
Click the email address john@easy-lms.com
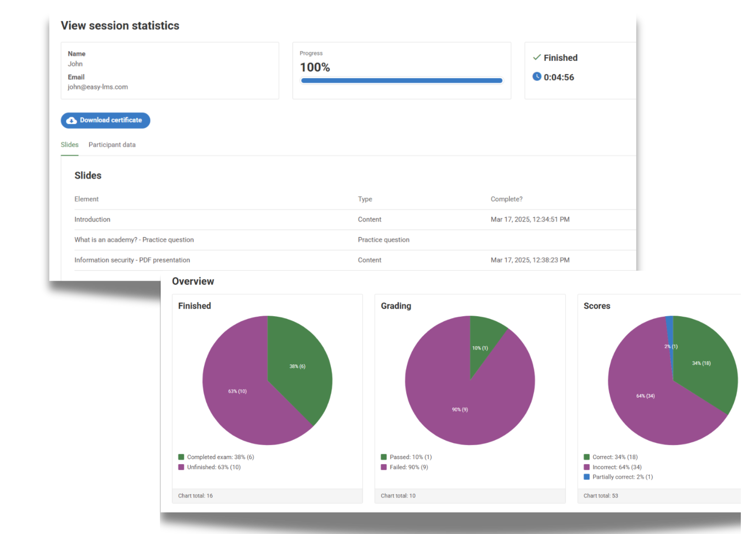(x=97, y=87)
